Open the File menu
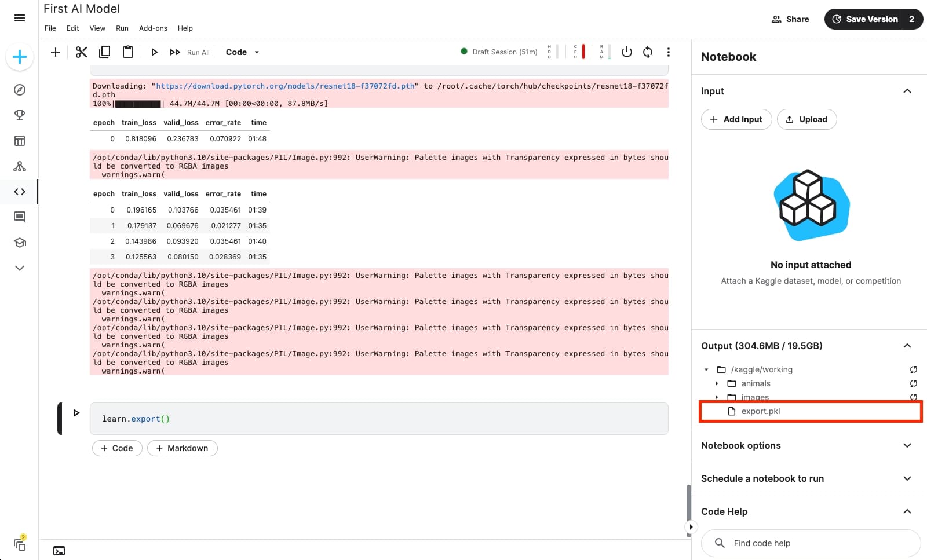Screen dimensions: 927x560 coord(50,28)
